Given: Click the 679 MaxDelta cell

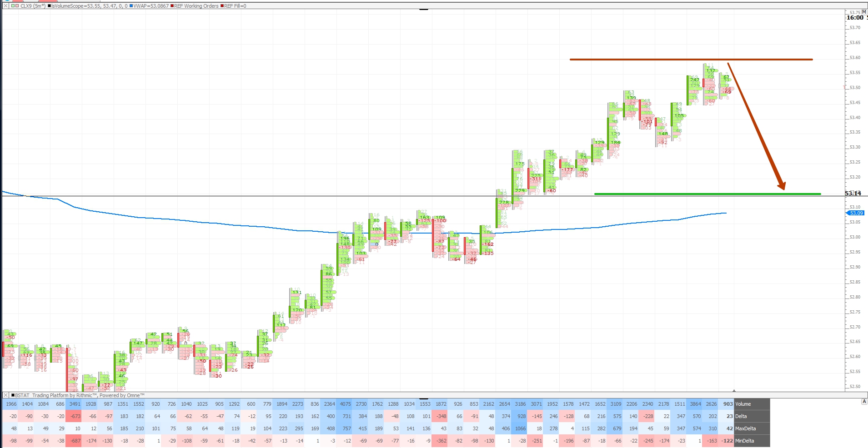Looking at the screenshot, I should tap(615, 428).
